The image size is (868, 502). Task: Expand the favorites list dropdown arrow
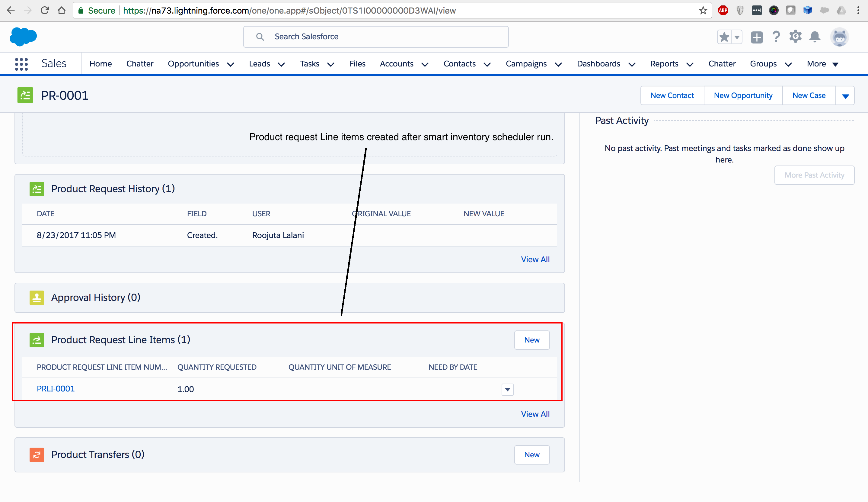(737, 37)
